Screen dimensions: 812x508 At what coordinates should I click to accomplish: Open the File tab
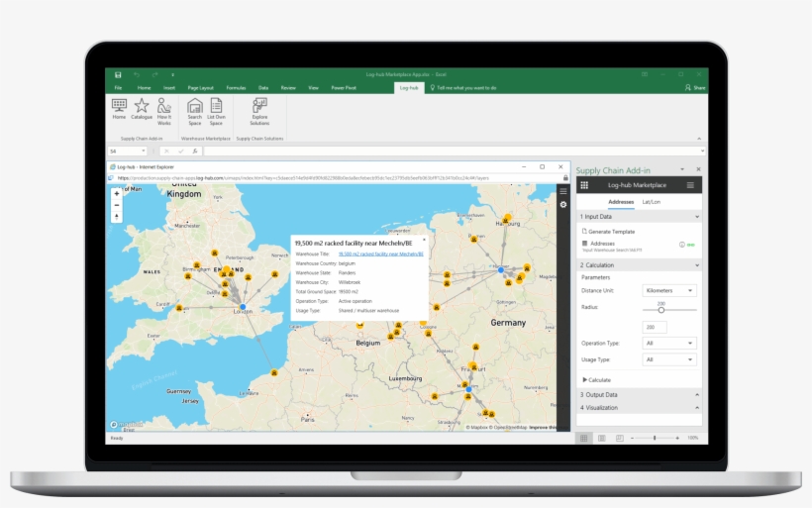point(118,87)
